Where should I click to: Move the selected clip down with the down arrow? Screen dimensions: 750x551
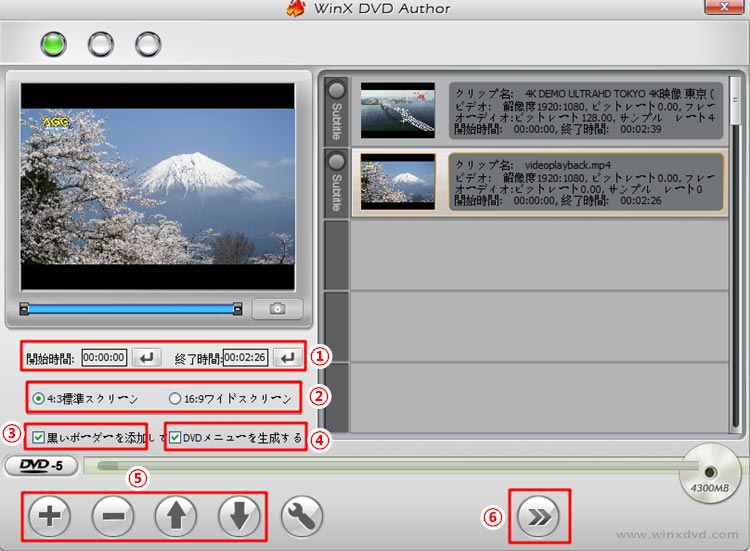239,516
